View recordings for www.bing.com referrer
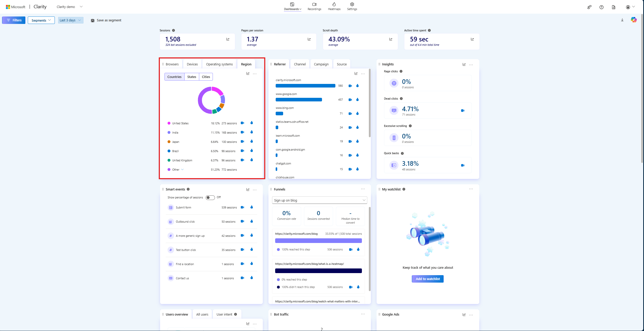 point(350,114)
